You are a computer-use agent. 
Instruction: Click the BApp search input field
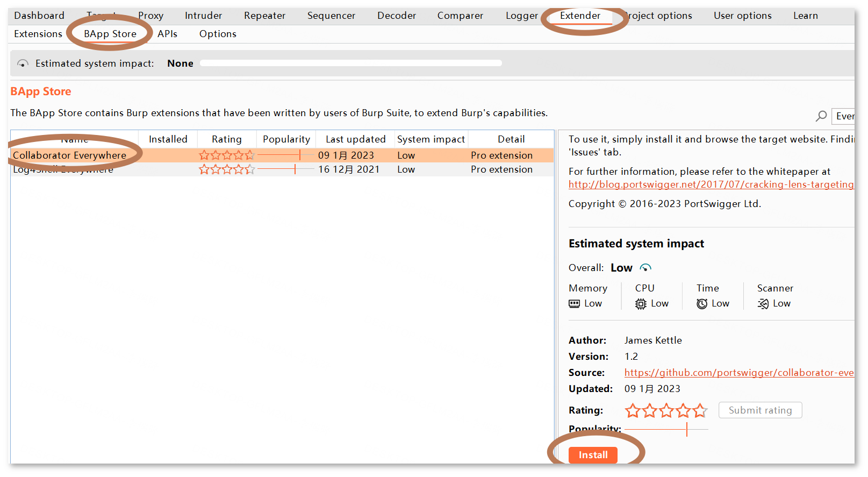point(844,116)
